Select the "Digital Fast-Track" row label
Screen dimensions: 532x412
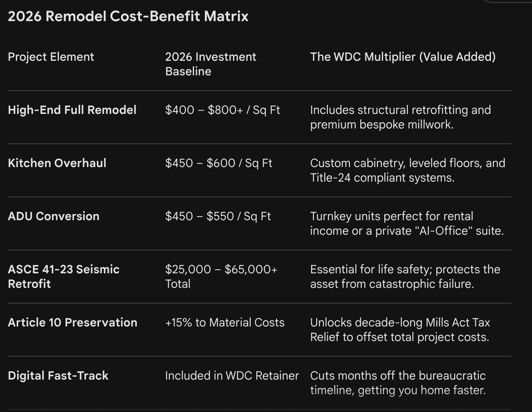[x=58, y=376]
